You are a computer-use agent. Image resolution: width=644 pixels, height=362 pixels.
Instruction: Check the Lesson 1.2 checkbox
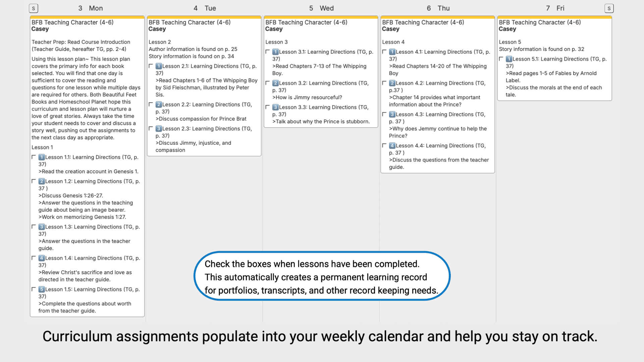(x=34, y=181)
